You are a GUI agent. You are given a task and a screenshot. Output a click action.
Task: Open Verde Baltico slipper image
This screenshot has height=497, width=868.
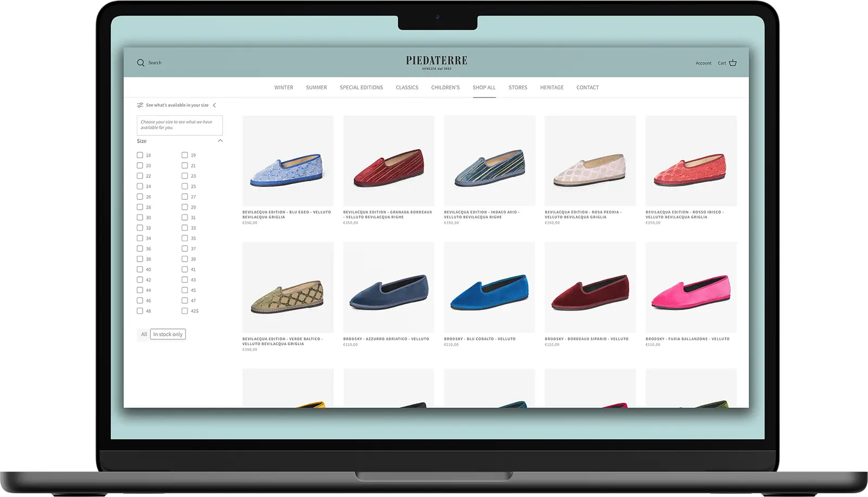pyautogui.click(x=288, y=287)
